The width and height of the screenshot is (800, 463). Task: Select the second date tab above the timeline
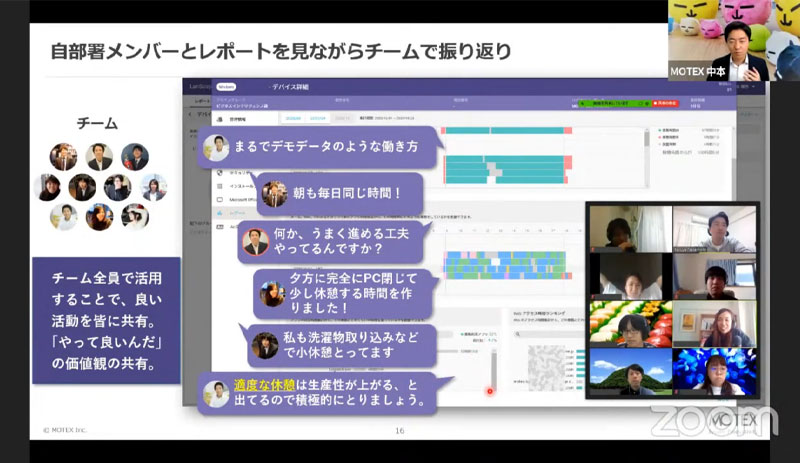(317, 118)
